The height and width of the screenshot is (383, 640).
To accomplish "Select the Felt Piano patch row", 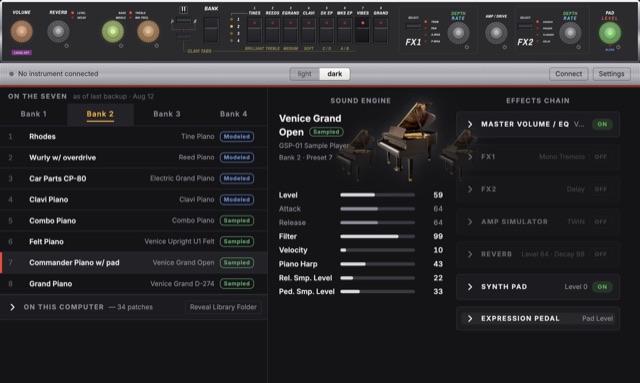I will click(x=133, y=242).
